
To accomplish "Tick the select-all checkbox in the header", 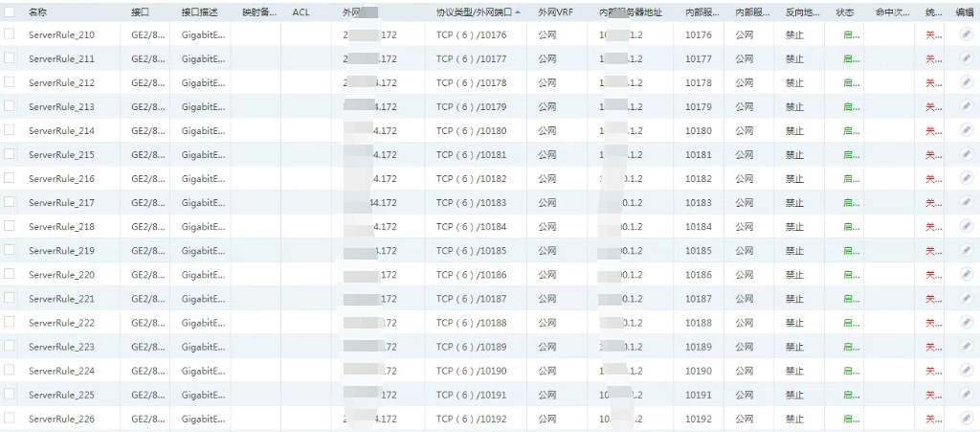I will coord(10,11).
